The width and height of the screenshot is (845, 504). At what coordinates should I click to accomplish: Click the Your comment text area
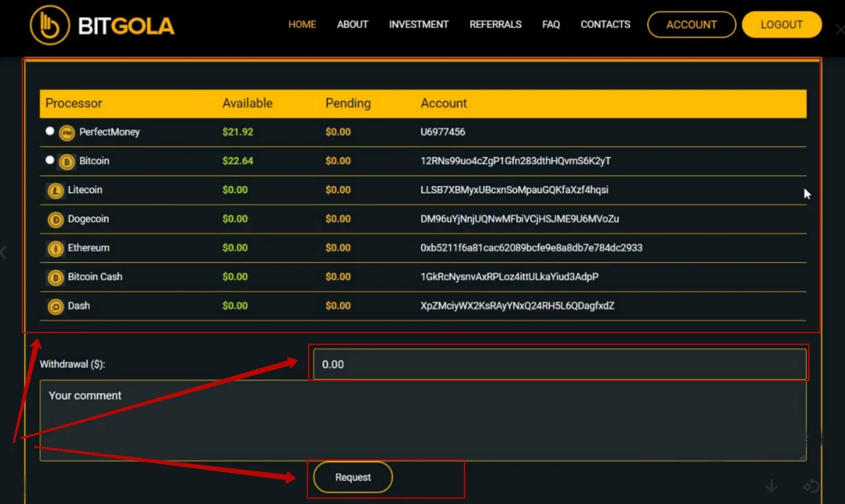click(x=423, y=421)
